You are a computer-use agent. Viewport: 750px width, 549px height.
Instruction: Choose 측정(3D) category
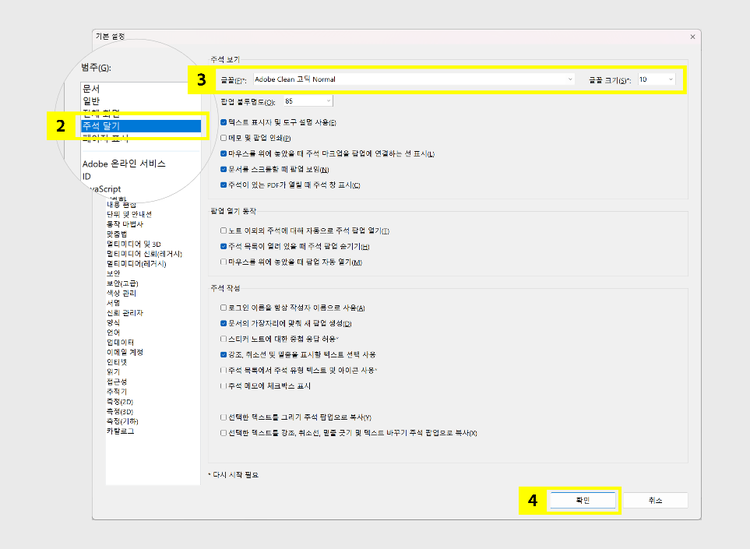[x=120, y=411]
